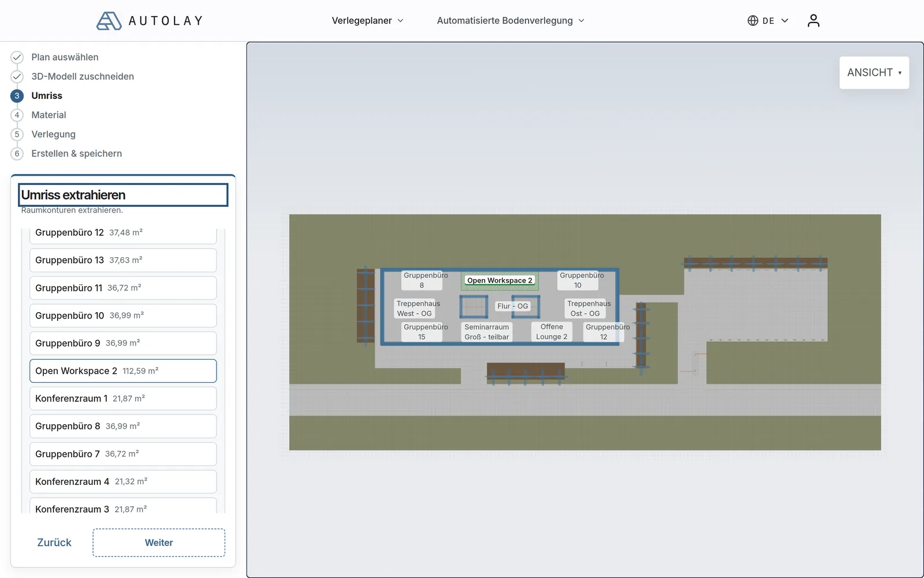Screen dimensions: 924x578
Task: Select the Material step label
Action: [49, 115]
